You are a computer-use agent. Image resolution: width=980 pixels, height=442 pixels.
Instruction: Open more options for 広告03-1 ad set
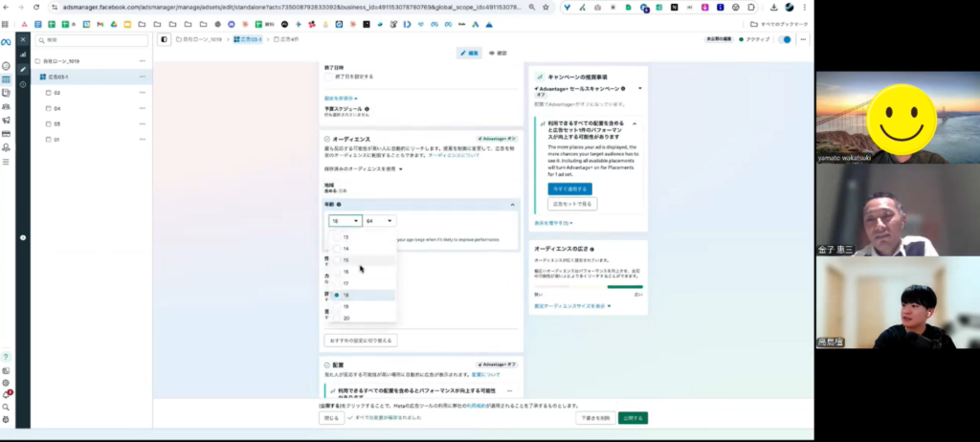tap(143, 77)
